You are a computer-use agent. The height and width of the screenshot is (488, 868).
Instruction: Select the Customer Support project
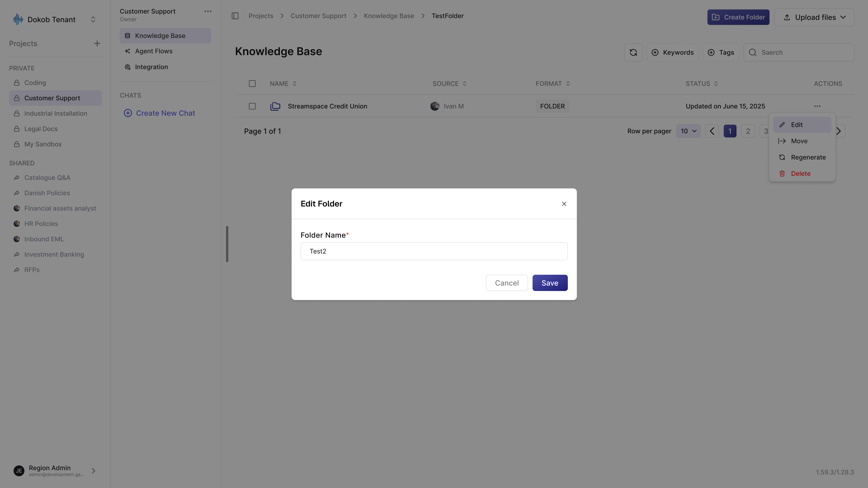(55, 98)
